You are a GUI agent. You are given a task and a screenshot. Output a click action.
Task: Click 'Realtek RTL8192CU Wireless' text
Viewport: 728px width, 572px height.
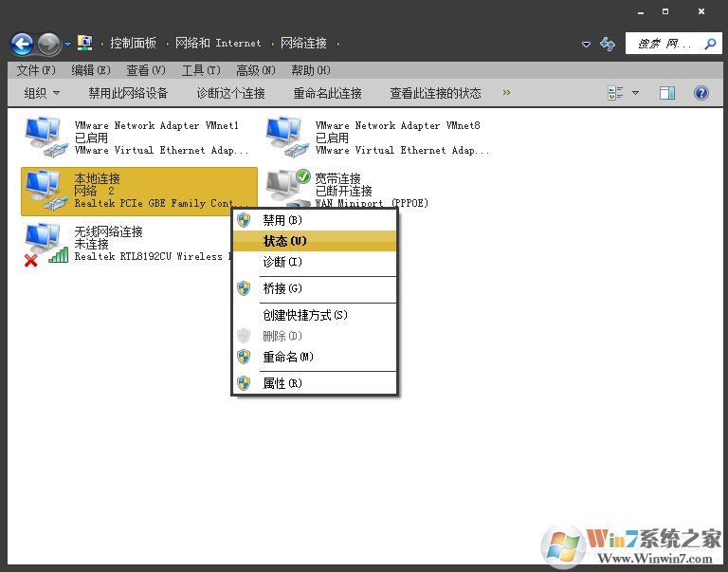point(148,256)
